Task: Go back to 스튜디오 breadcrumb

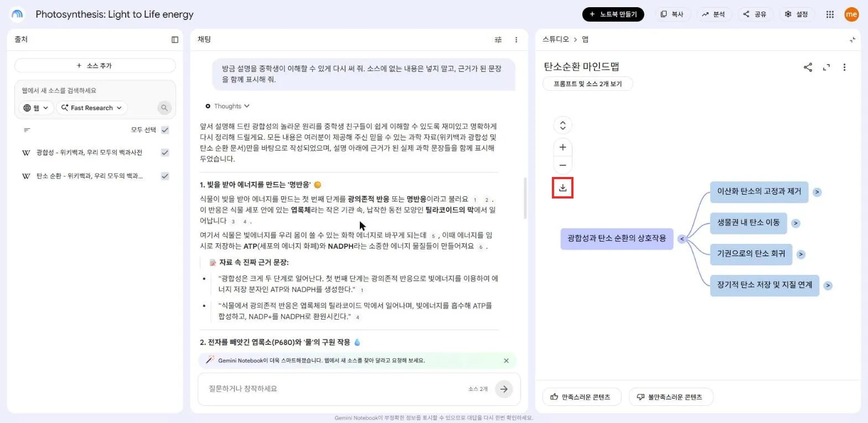Action: pyautogui.click(x=555, y=39)
